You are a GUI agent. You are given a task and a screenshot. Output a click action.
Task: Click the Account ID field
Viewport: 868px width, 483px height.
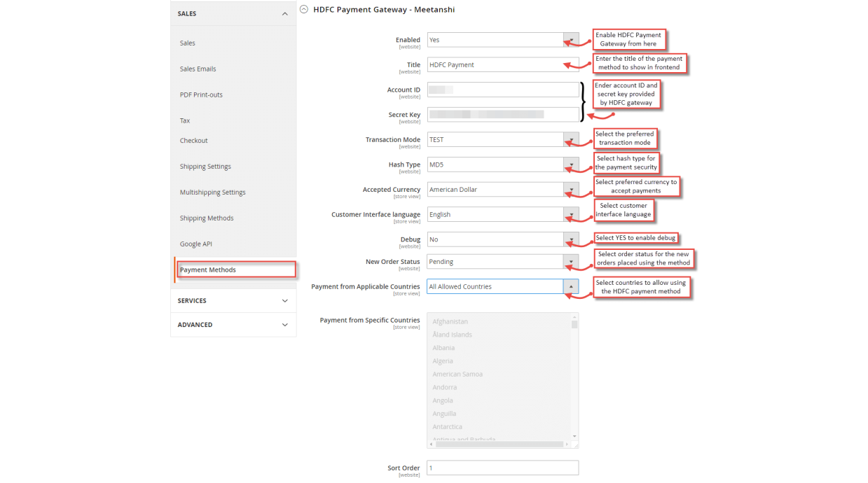point(503,90)
